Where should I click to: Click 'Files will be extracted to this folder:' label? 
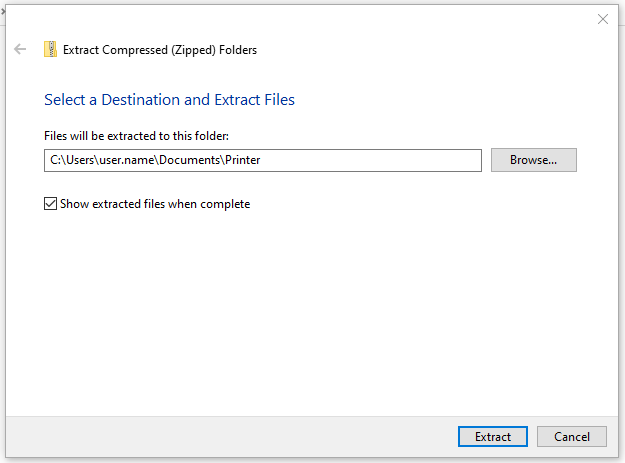136,136
